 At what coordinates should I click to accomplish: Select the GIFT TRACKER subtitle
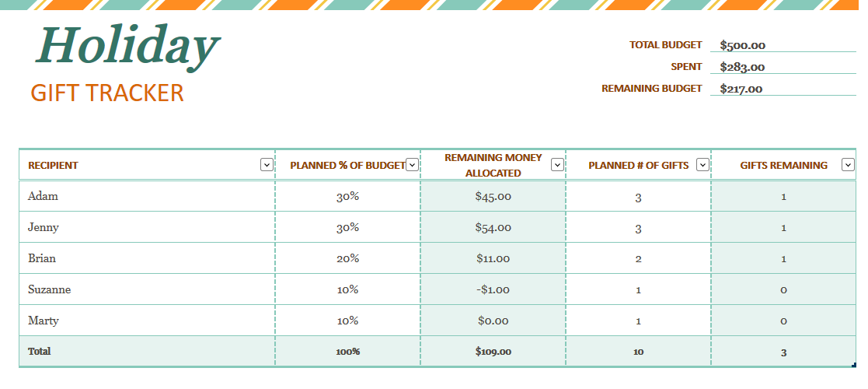tap(106, 93)
